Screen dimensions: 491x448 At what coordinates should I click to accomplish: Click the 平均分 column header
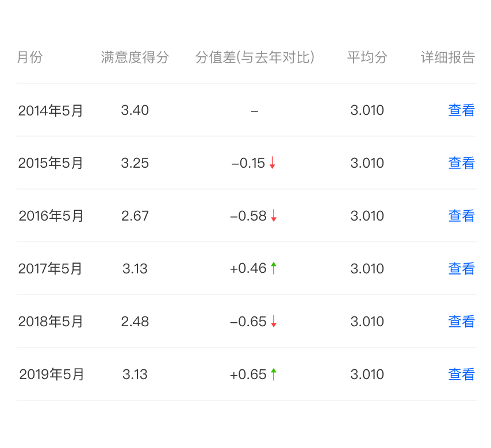367,57
